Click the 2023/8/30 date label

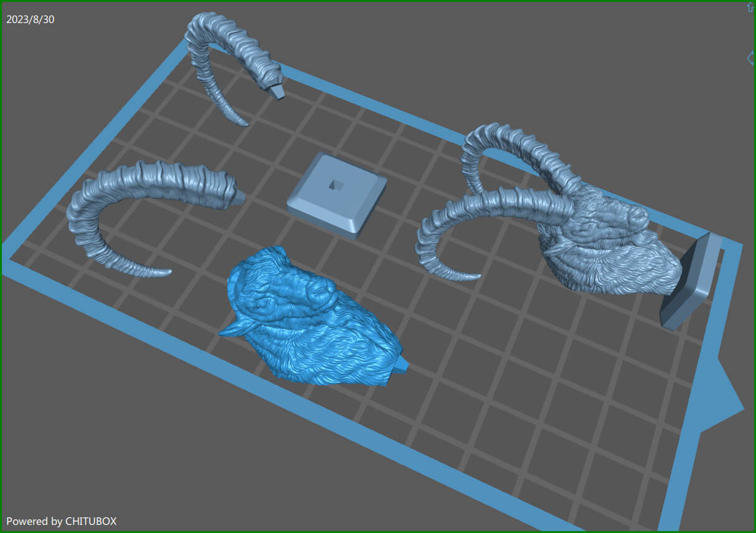tap(30, 19)
